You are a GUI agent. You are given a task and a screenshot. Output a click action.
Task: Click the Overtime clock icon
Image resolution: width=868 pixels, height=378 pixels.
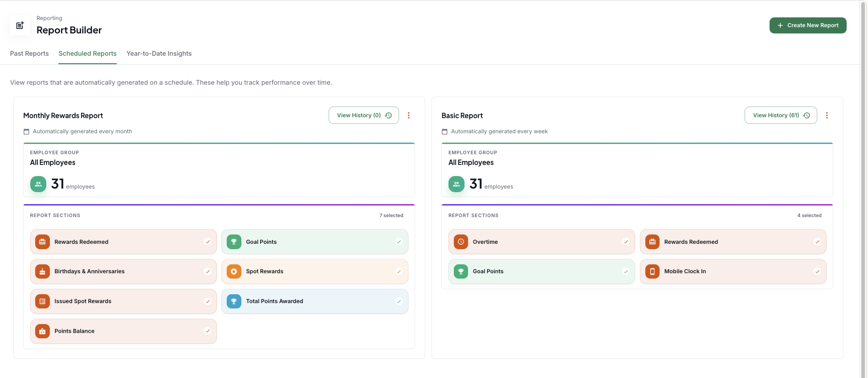(x=461, y=242)
